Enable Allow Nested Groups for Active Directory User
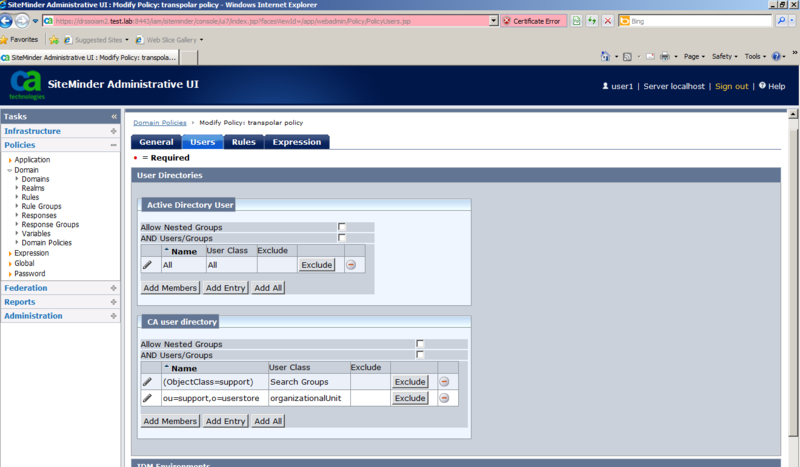 click(x=342, y=227)
